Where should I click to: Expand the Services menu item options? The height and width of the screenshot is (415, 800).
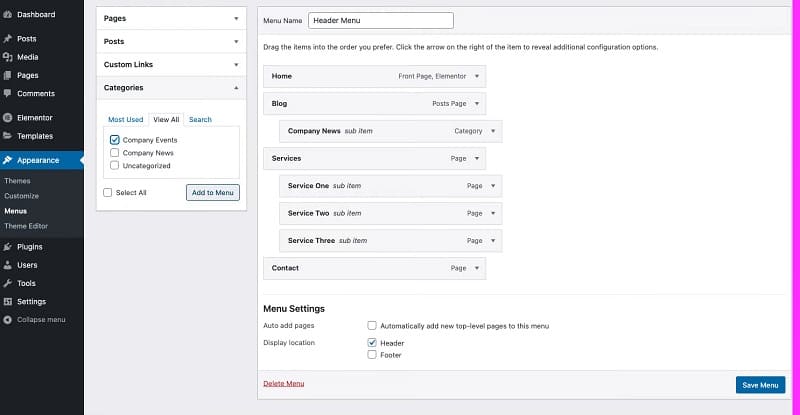tap(477, 159)
